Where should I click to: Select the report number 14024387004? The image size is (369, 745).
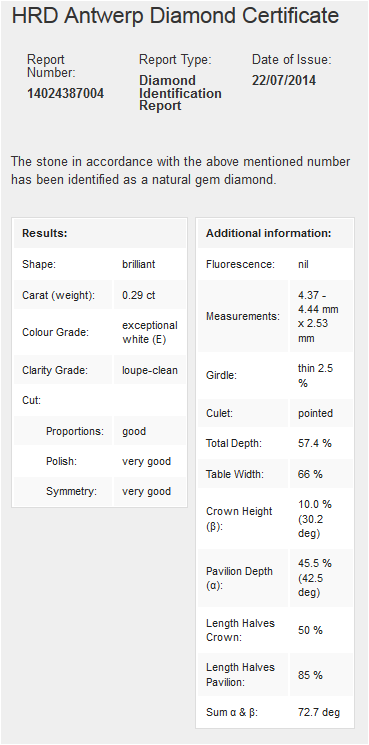pyautogui.click(x=65, y=93)
